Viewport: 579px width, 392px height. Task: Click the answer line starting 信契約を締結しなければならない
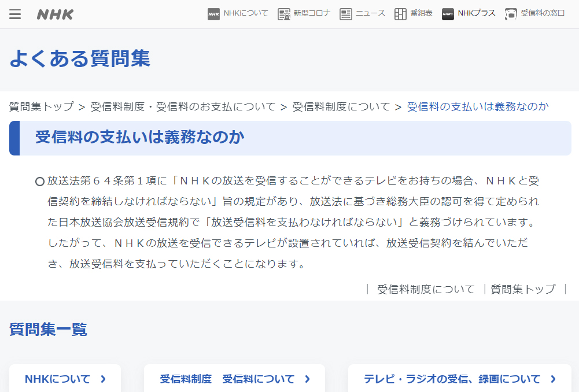293,202
